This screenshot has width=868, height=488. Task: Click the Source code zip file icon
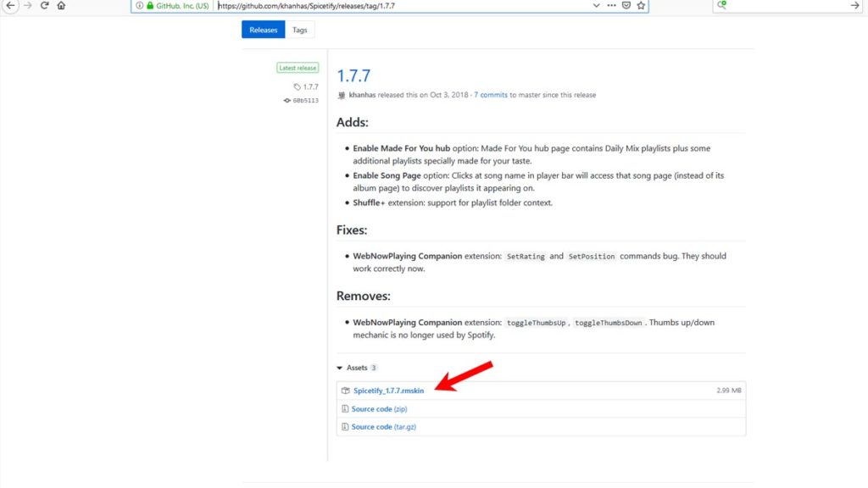click(345, 409)
